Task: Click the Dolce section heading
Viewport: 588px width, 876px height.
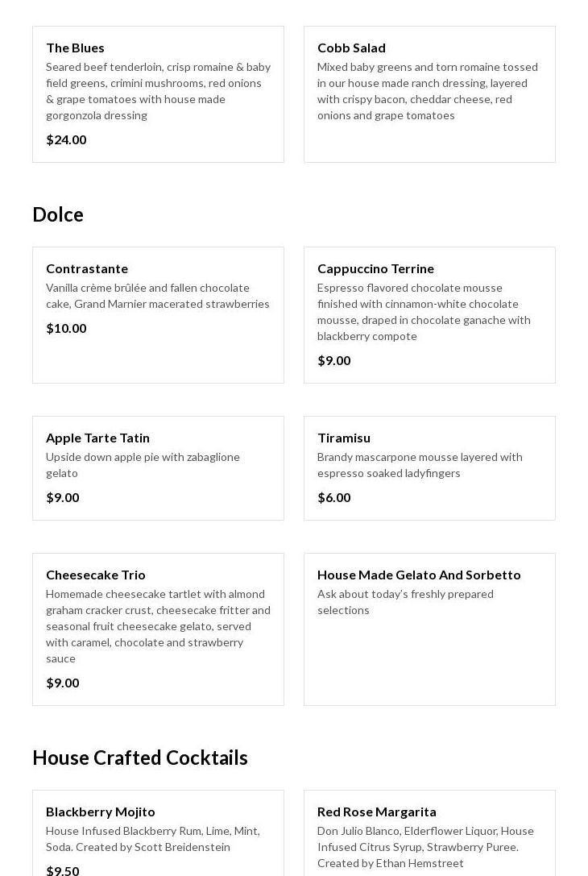Action: [58, 214]
